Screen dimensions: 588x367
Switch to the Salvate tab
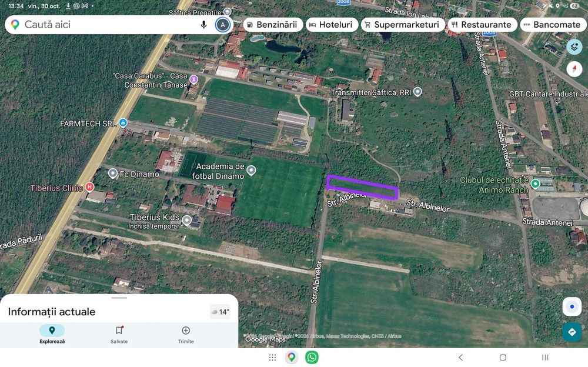[x=119, y=334]
